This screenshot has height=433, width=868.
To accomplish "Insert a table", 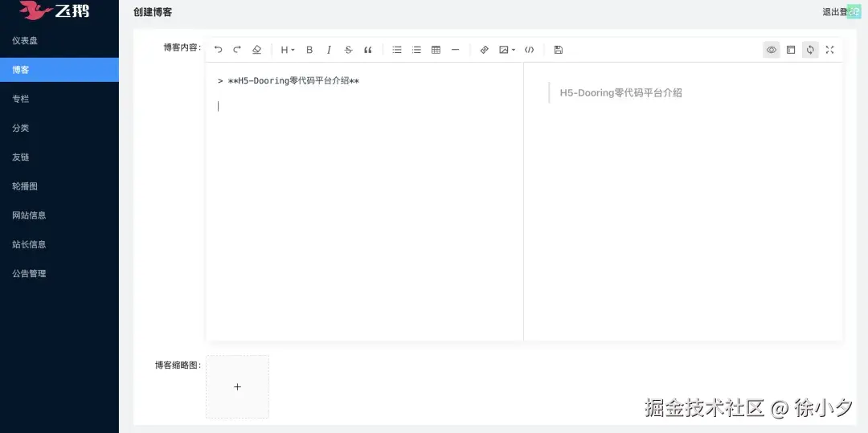I will (x=436, y=50).
